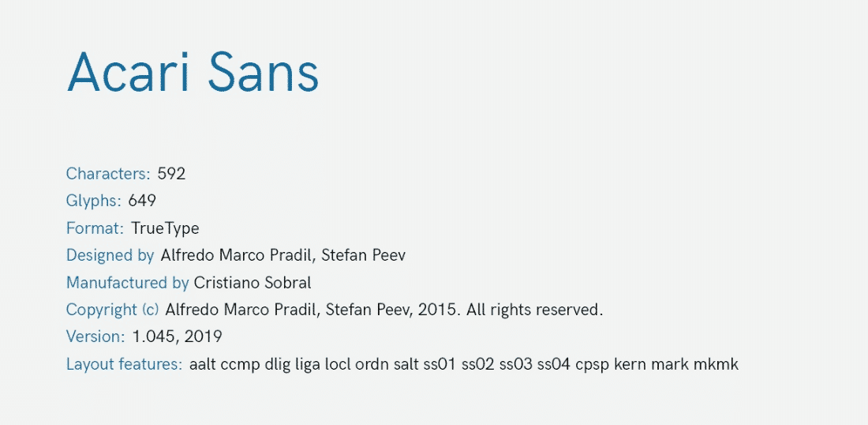Click the Acari Sans title heading
868x425 pixels.
click(x=193, y=73)
